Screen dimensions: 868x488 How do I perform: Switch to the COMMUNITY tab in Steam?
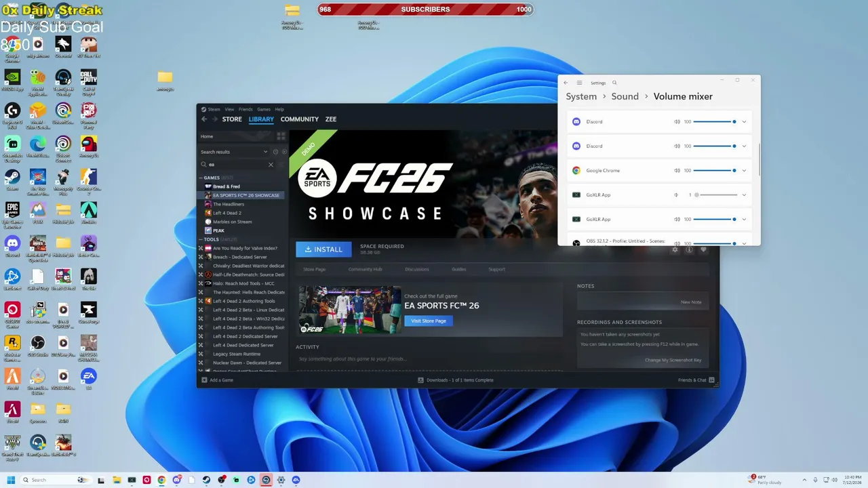[299, 119]
